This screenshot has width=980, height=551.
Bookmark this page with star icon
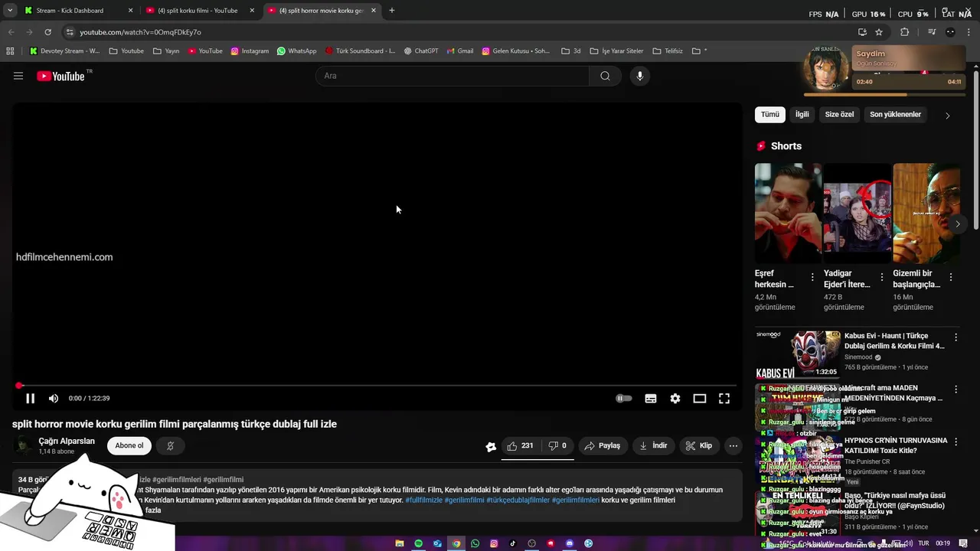(x=879, y=32)
